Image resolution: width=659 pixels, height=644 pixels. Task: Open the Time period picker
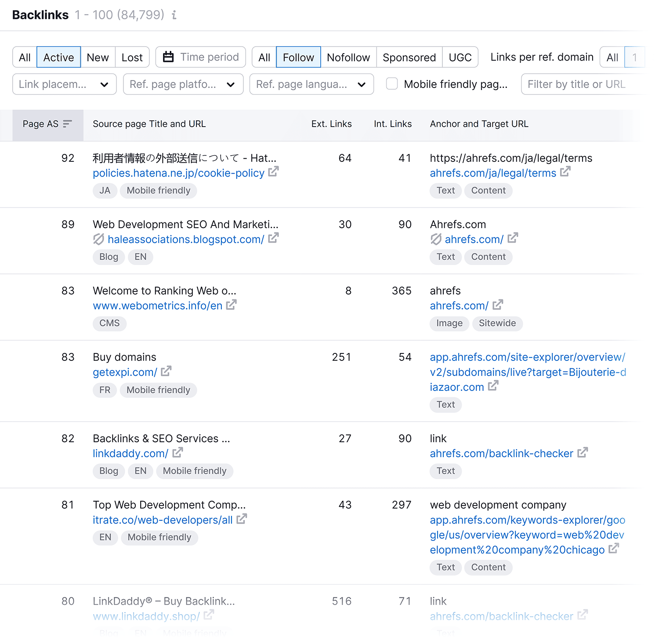[x=201, y=57]
